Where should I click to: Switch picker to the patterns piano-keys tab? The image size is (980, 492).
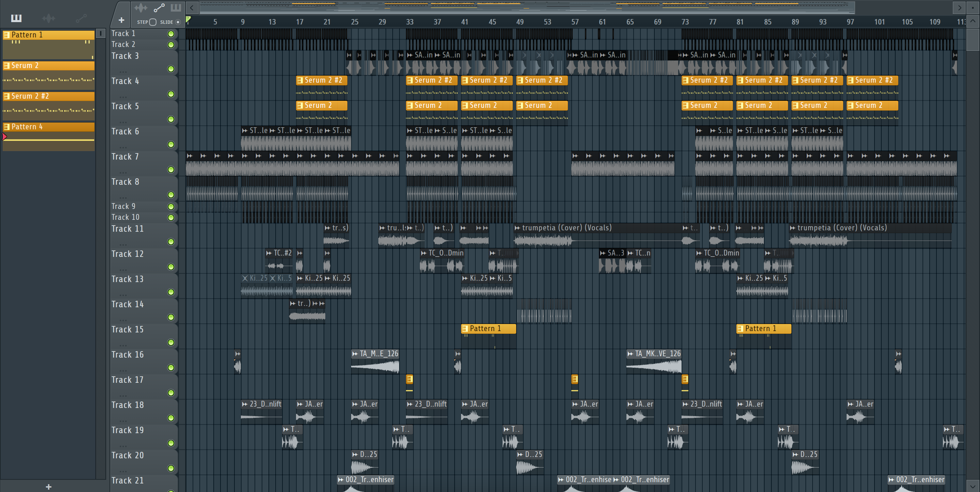pyautogui.click(x=16, y=18)
